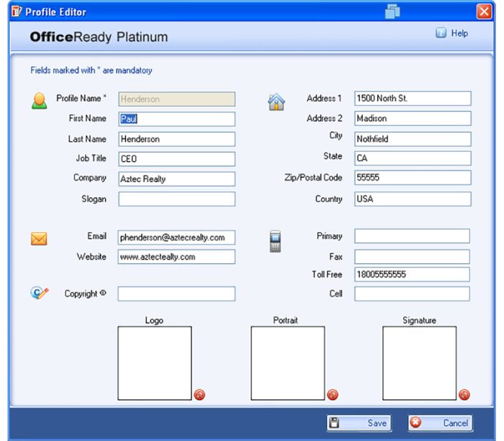Click the 'Company' label
The height and width of the screenshot is (441, 504).
[x=90, y=178]
